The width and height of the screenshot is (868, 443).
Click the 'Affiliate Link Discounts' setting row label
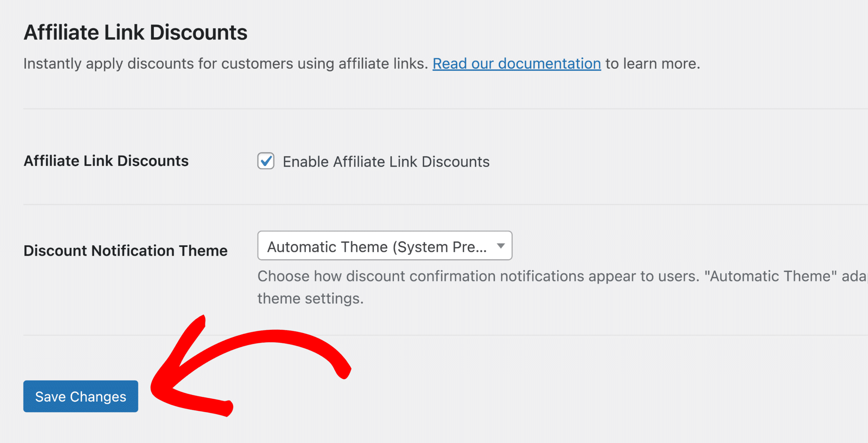(106, 161)
